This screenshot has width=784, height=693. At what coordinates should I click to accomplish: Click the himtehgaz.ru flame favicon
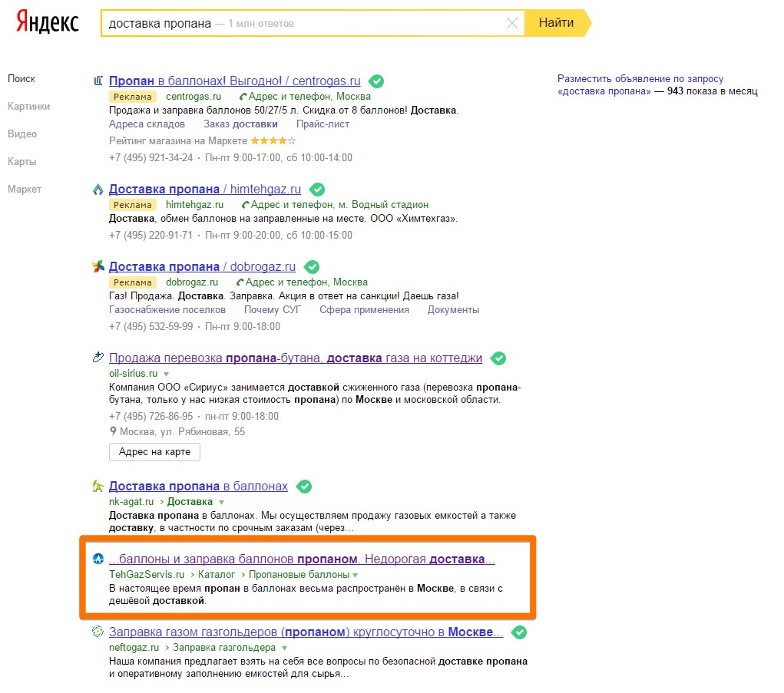(98, 190)
